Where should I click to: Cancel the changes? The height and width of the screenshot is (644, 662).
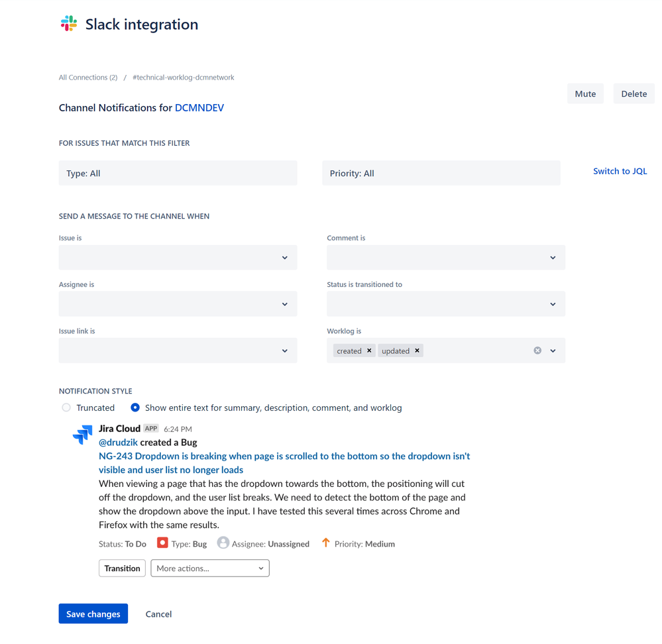point(159,614)
